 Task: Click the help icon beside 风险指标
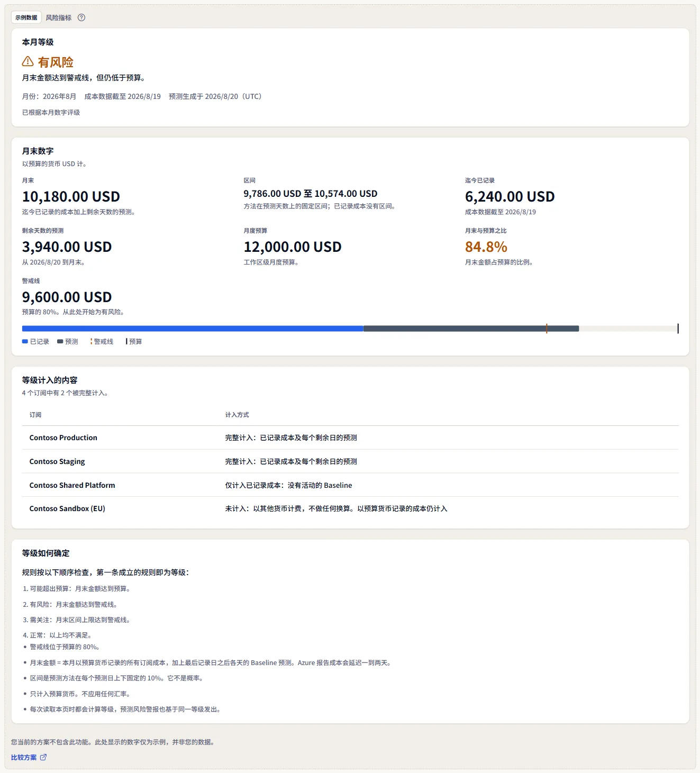(x=81, y=17)
